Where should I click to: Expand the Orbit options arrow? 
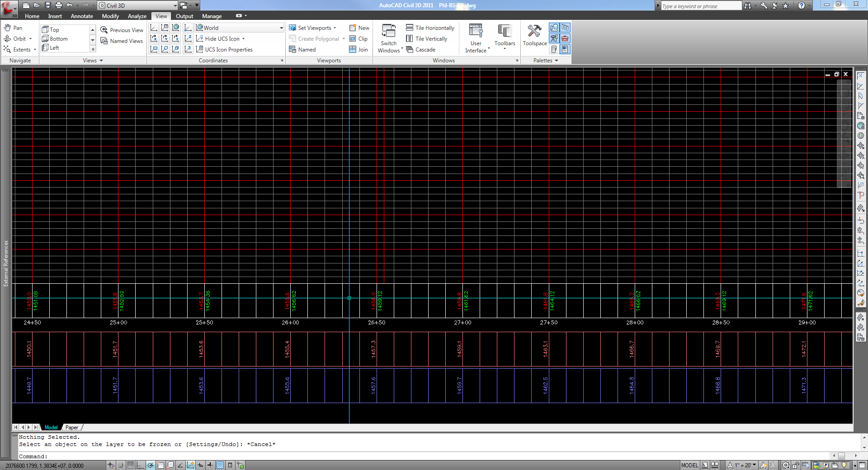[30, 39]
